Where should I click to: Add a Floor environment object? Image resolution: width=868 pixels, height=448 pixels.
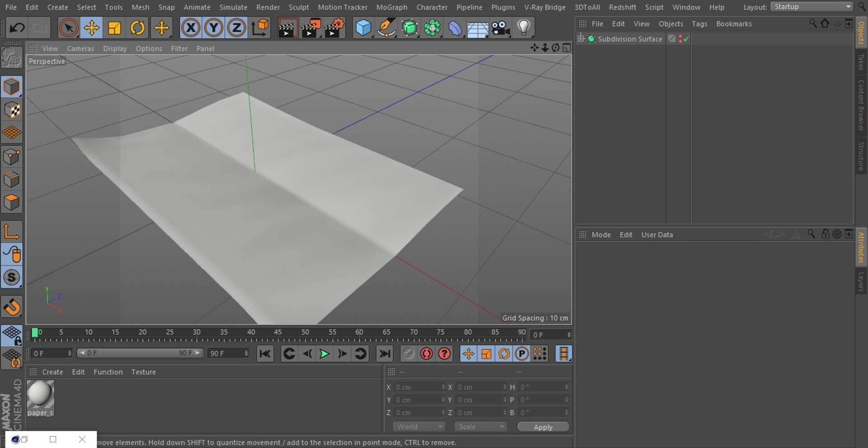pyautogui.click(x=478, y=28)
